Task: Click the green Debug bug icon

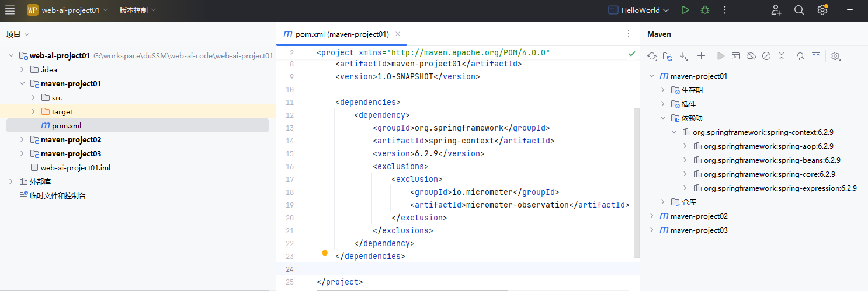Action: click(705, 10)
